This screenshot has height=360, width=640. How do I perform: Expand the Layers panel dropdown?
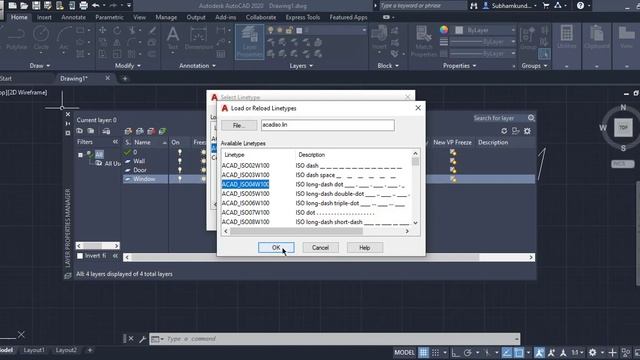point(301,66)
